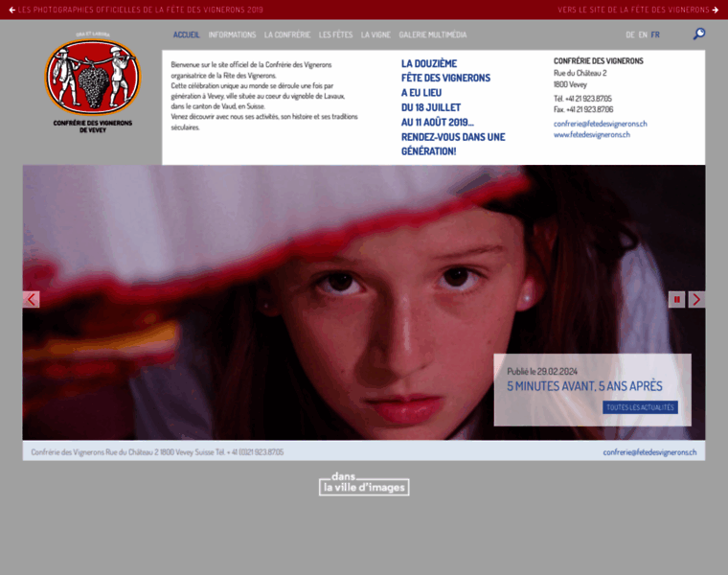Viewport: 728px width, 575px height.
Task: Pause the slideshow
Action: click(676, 300)
